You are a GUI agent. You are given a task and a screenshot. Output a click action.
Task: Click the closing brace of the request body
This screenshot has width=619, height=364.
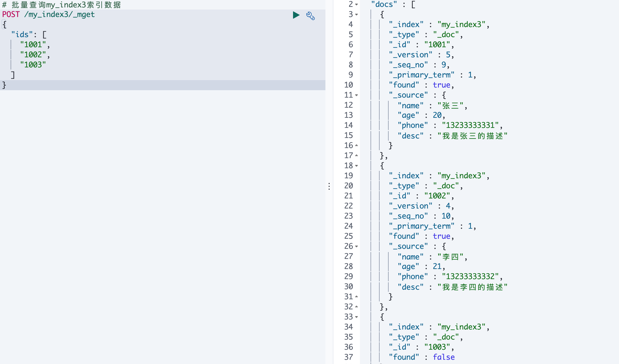pyautogui.click(x=4, y=85)
